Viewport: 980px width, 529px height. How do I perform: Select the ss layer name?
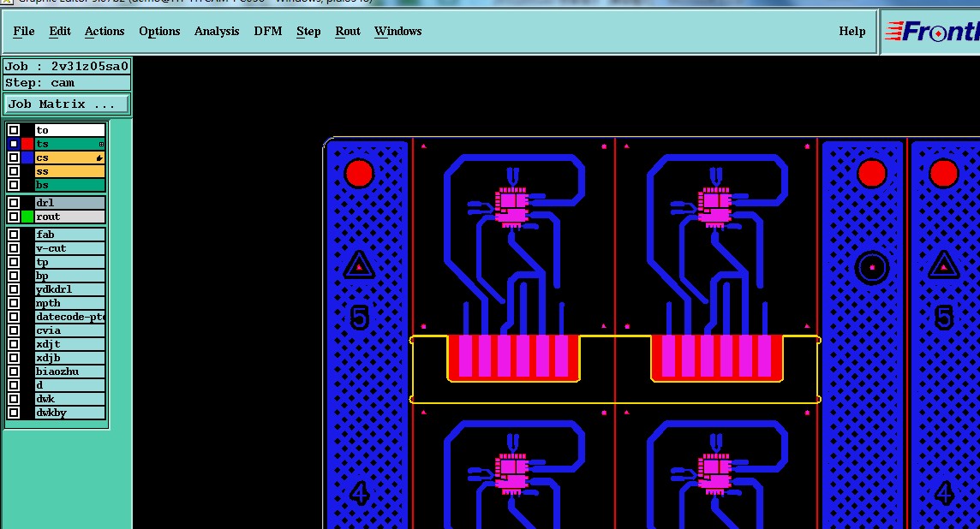point(70,172)
